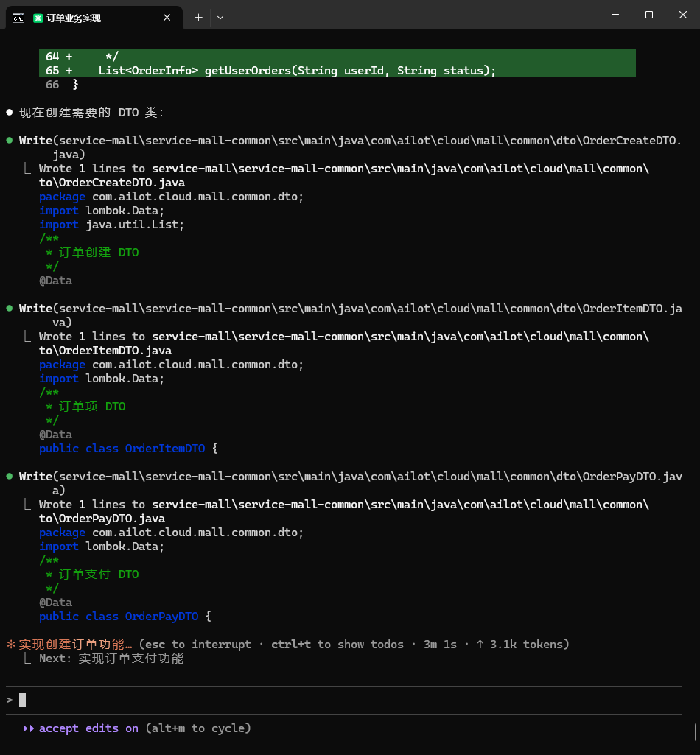Focus the command prompt input line
The height and width of the screenshot is (755, 700).
295,700
